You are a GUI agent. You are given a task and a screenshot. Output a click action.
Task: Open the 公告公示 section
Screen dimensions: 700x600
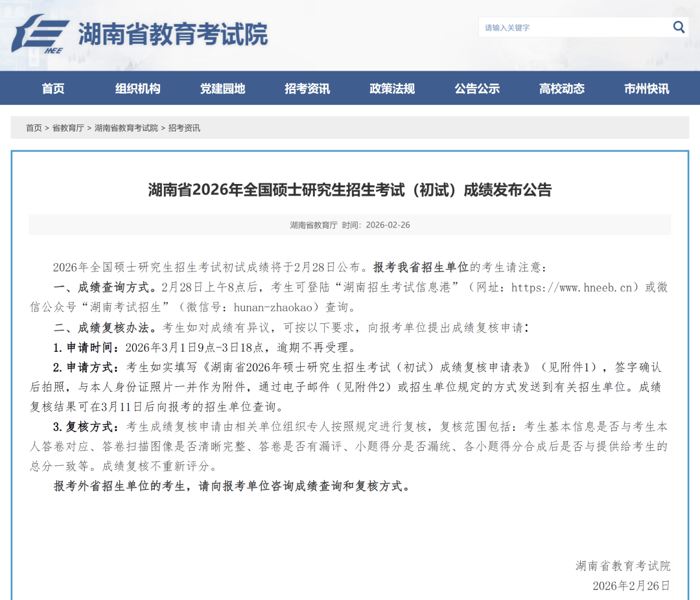[477, 88]
